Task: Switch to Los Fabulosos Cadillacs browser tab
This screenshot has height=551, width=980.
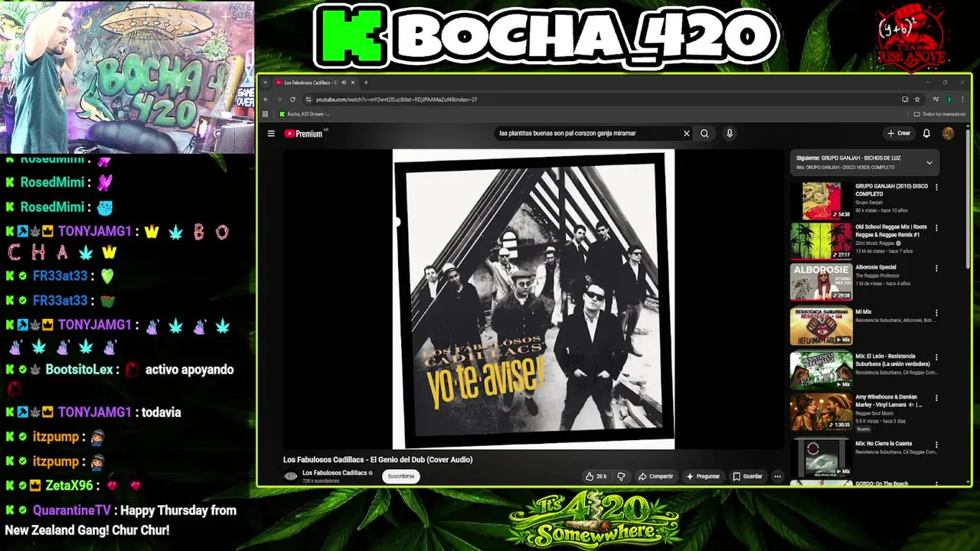Action: (x=314, y=83)
